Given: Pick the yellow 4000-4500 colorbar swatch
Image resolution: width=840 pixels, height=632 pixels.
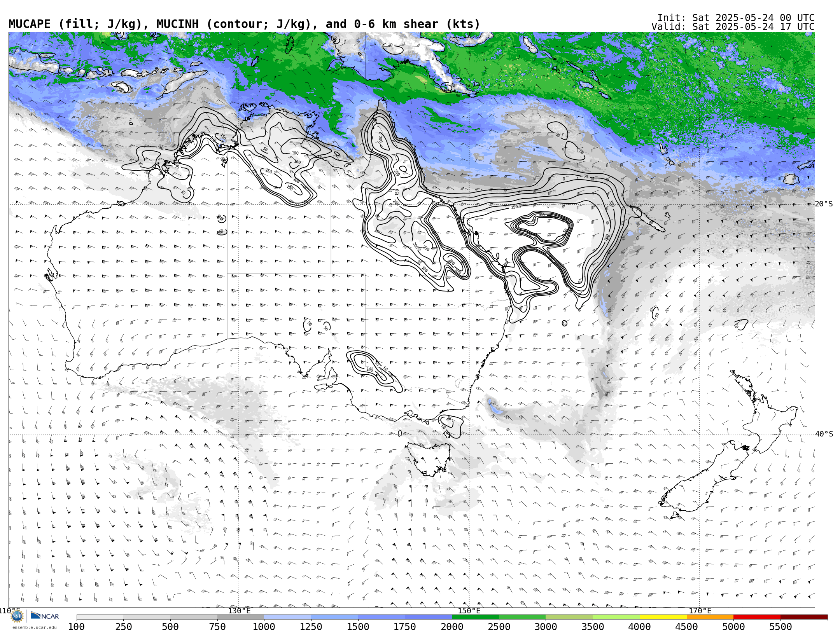Looking at the screenshot, I should [663, 617].
